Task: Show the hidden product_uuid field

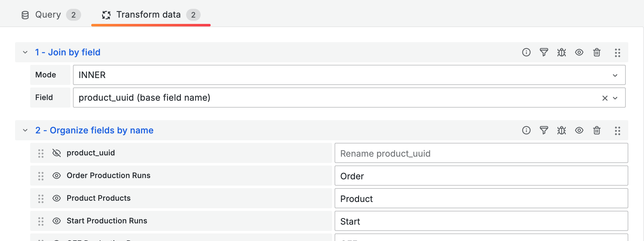Action: pyautogui.click(x=57, y=153)
